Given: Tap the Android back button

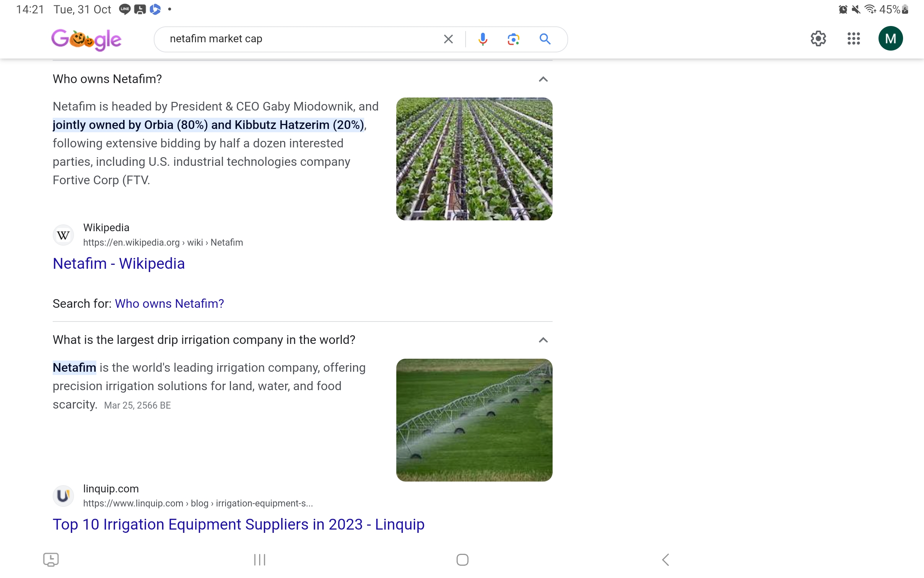Looking at the screenshot, I should click(666, 560).
